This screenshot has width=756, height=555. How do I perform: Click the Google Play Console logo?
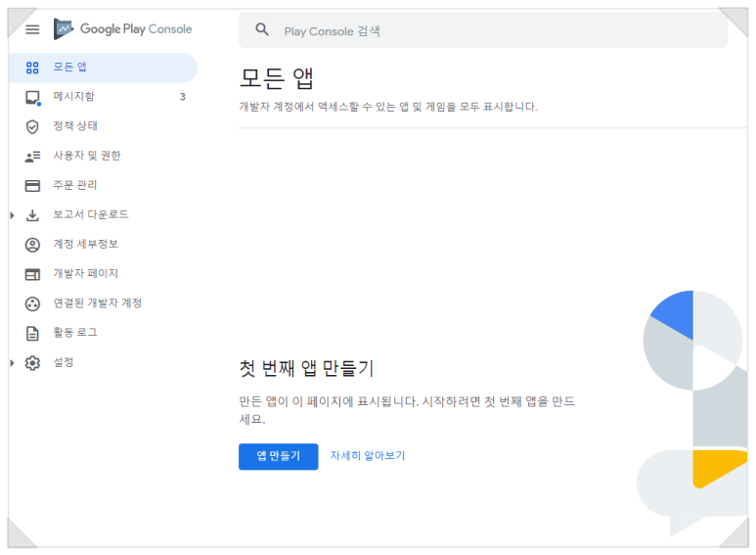[x=123, y=29]
